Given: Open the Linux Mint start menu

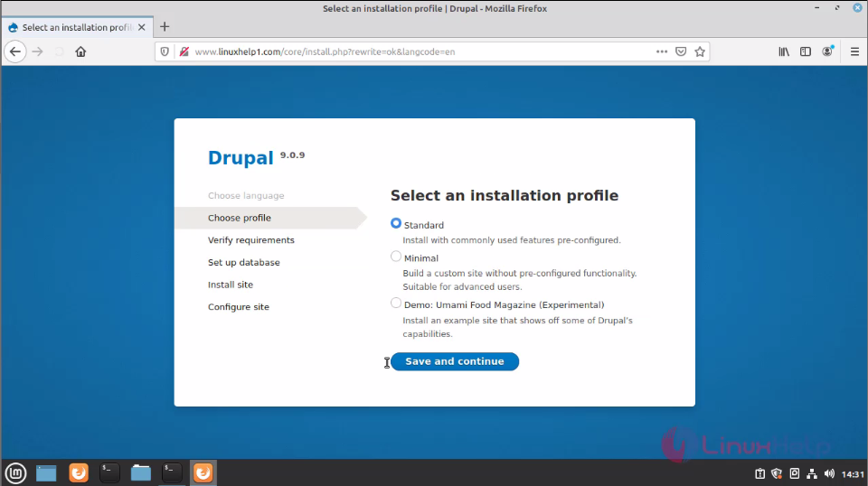Looking at the screenshot, I should (15, 473).
